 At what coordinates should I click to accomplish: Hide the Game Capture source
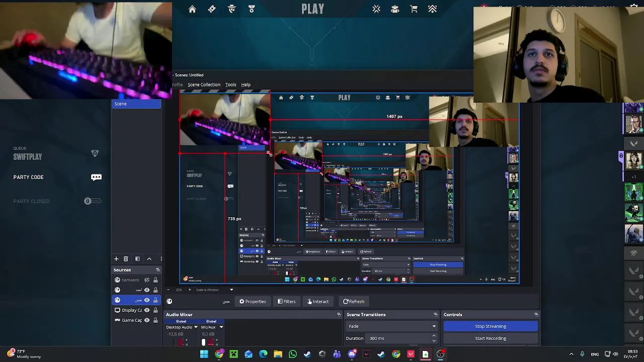(147, 320)
